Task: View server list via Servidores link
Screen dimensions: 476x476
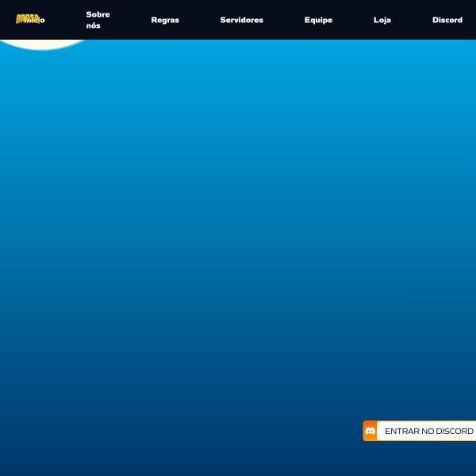Action: coord(242,20)
